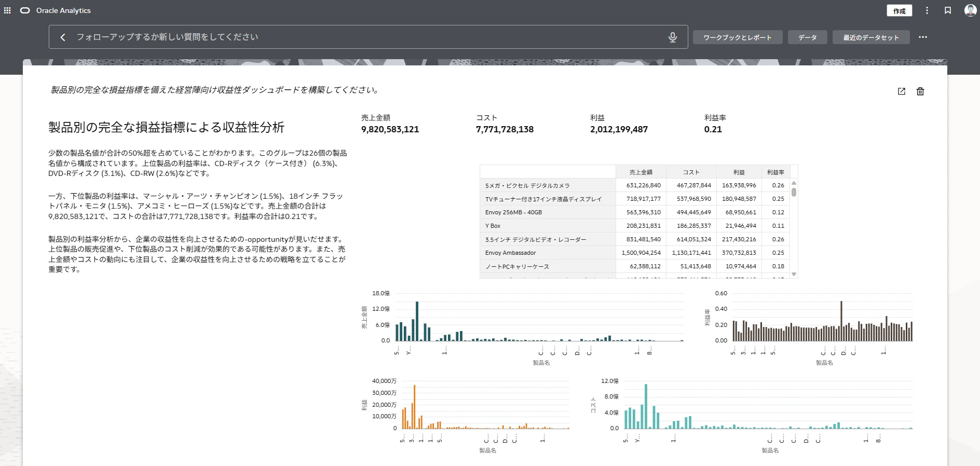Click the コスト KPI value 7,771,728,138
Viewport: 980px width, 466px height.
click(505, 129)
